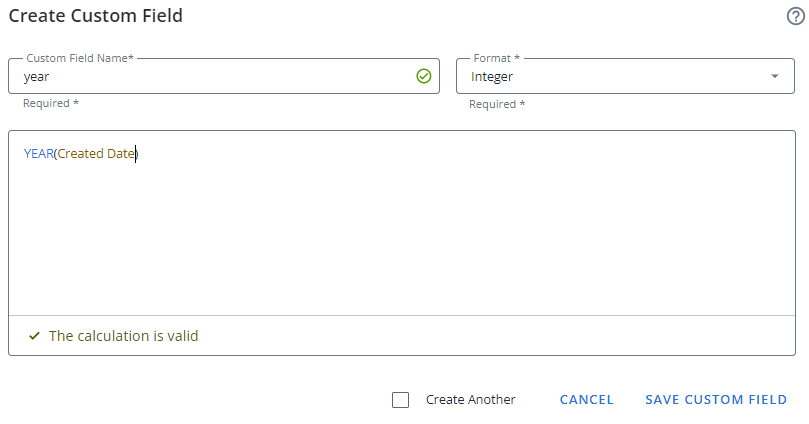Click the checkmark beside calculation valid message
Image resolution: width=809 pixels, height=424 pixels.
(34, 336)
